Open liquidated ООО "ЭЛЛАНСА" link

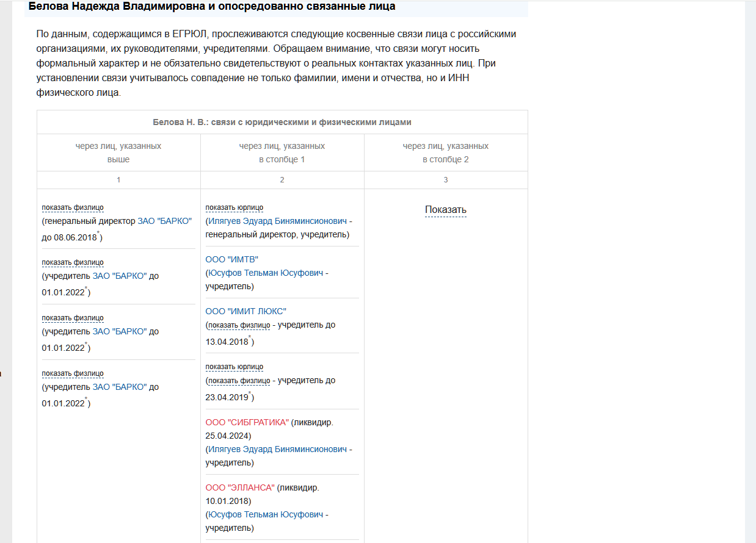tap(240, 487)
